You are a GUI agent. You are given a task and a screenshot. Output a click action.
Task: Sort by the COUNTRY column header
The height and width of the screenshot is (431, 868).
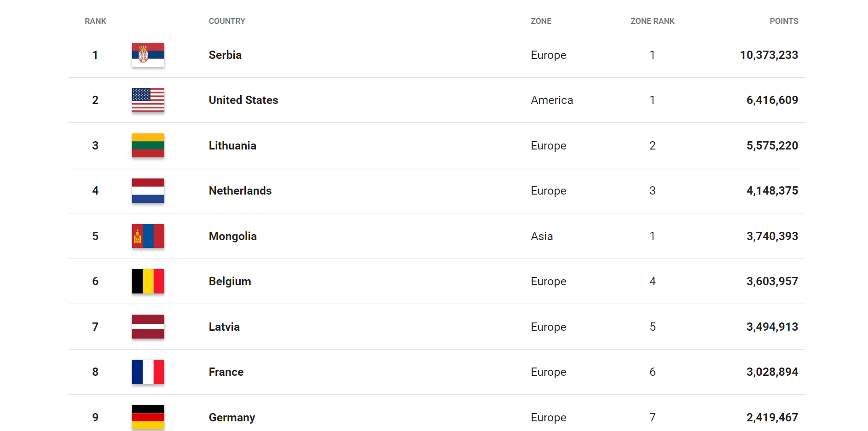[x=227, y=21]
